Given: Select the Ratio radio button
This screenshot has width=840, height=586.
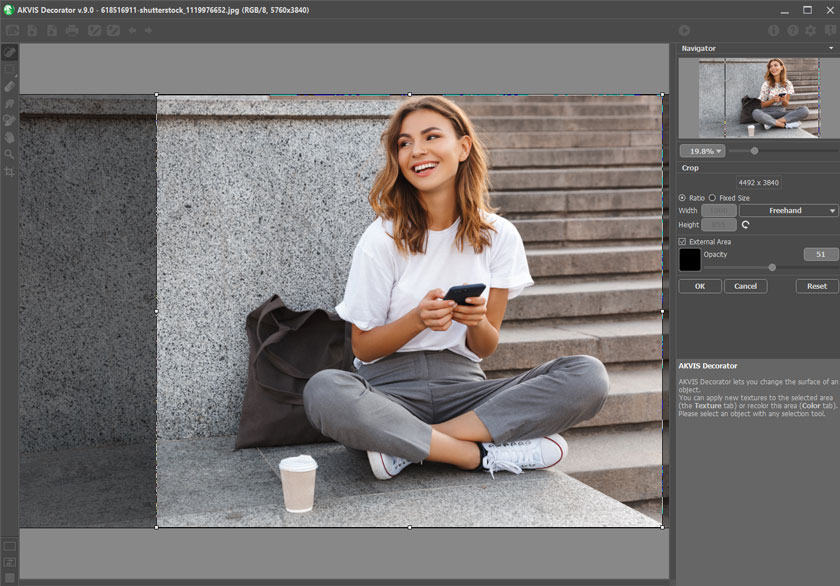Looking at the screenshot, I should pyautogui.click(x=682, y=198).
